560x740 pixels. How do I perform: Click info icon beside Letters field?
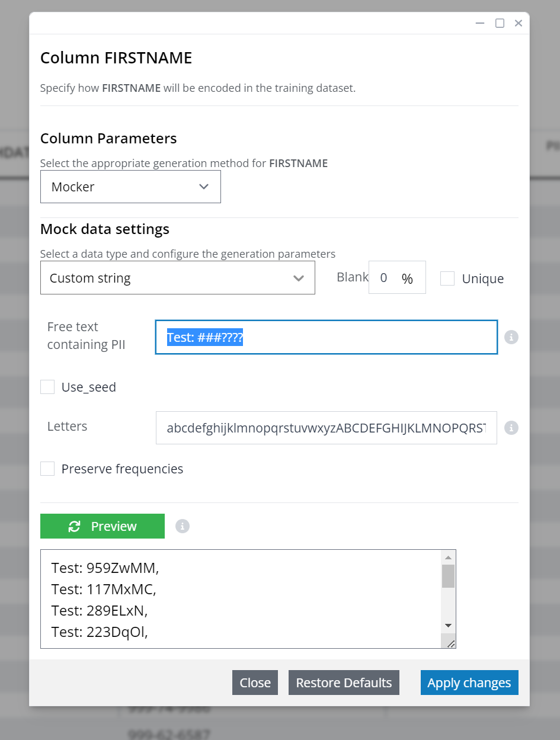click(x=511, y=428)
